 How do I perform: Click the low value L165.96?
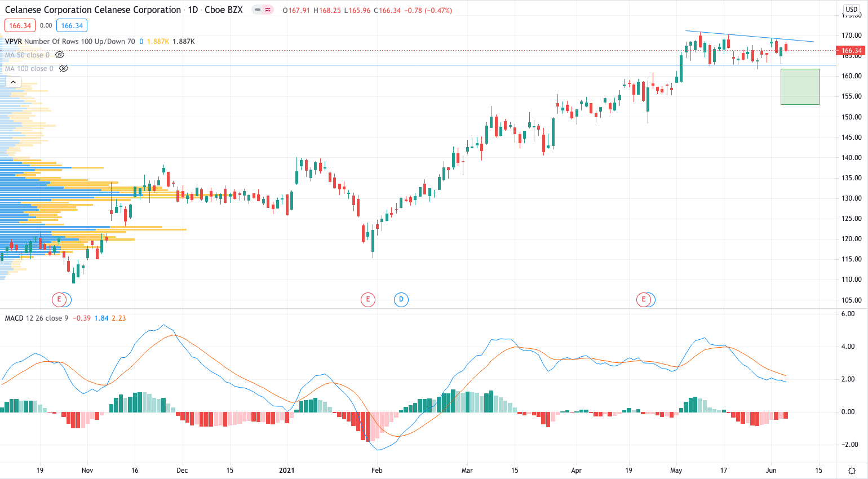tap(357, 10)
